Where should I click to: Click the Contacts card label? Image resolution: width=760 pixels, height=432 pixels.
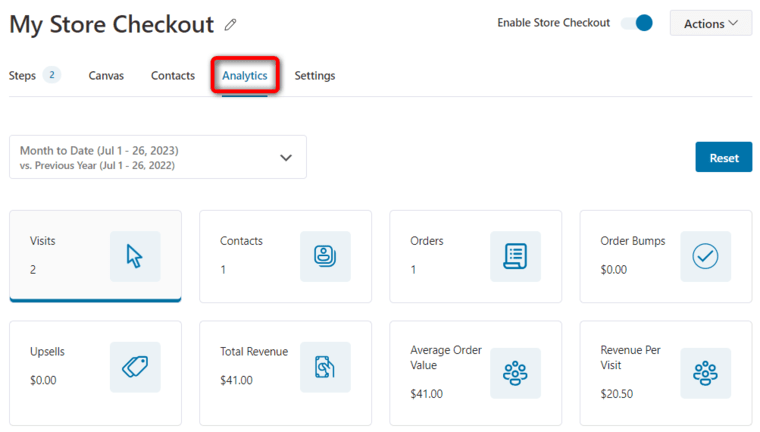(x=241, y=241)
